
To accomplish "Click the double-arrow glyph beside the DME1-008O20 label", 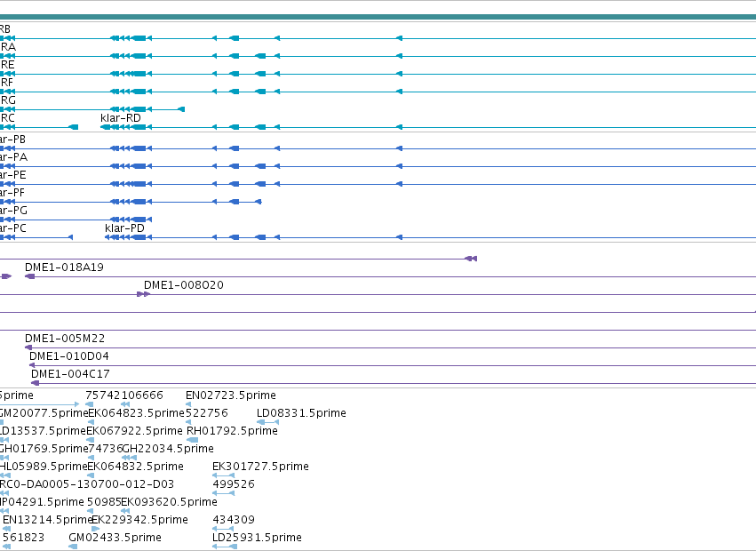I will (x=144, y=294).
